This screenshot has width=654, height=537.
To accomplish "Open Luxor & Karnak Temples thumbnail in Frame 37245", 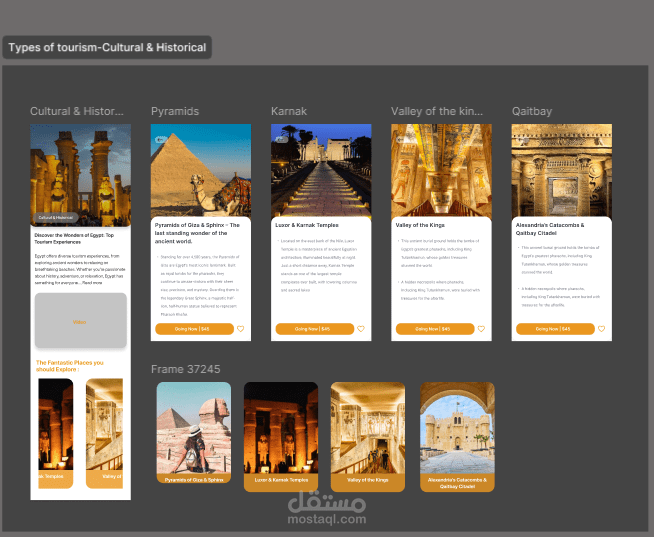I will [281, 437].
